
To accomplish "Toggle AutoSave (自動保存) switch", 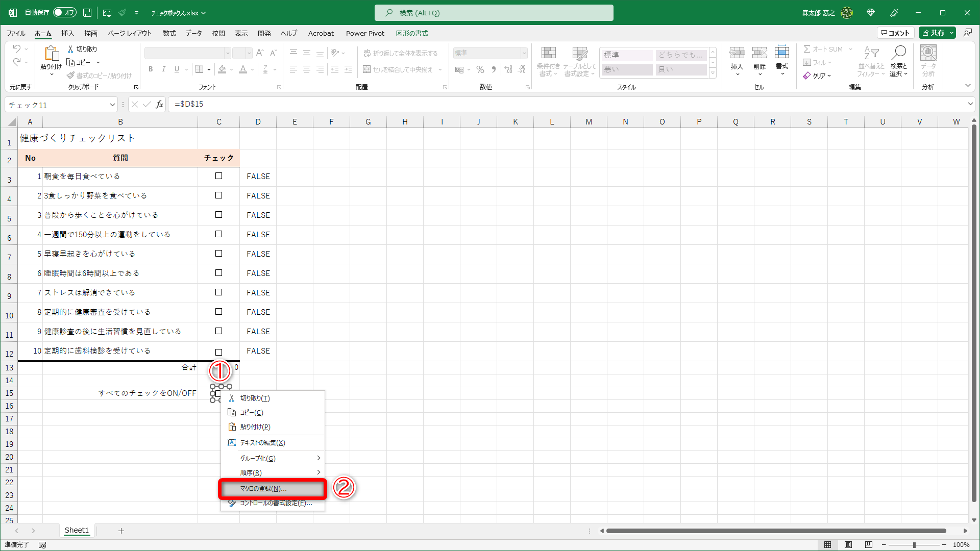I will tap(65, 13).
